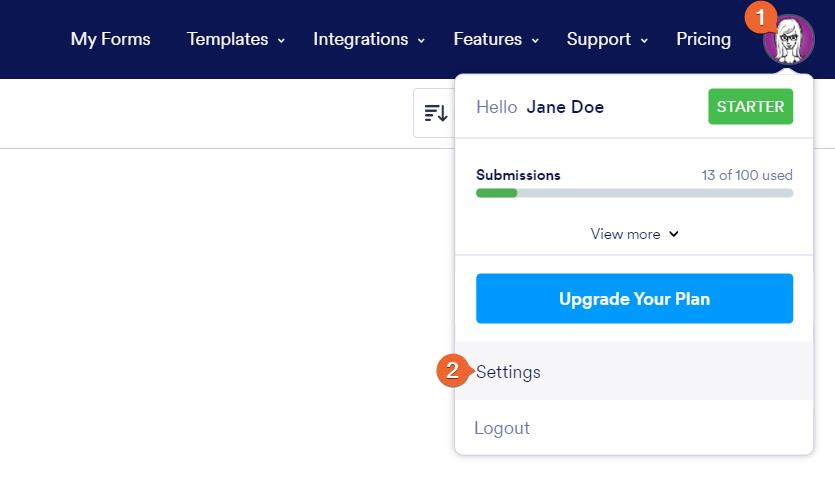Click orange step marker number 1

(x=761, y=17)
